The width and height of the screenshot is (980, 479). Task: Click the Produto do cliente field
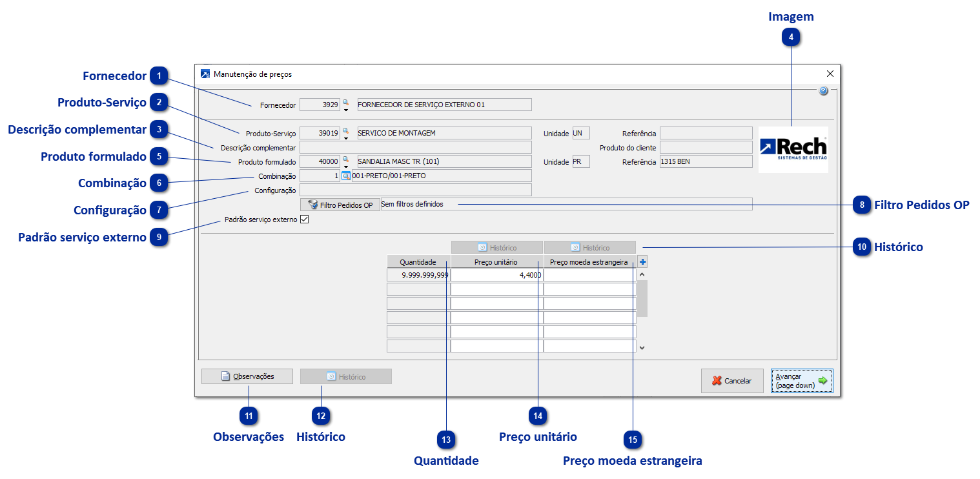coord(706,147)
